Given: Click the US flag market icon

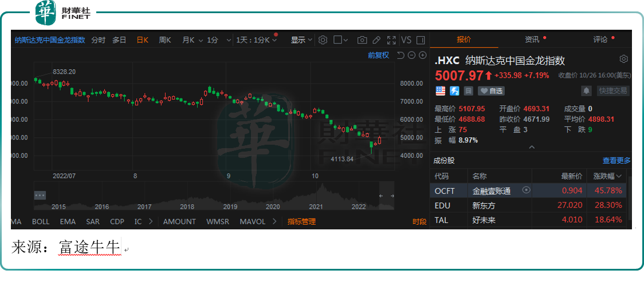Looking at the screenshot, I should coord(440,90).
